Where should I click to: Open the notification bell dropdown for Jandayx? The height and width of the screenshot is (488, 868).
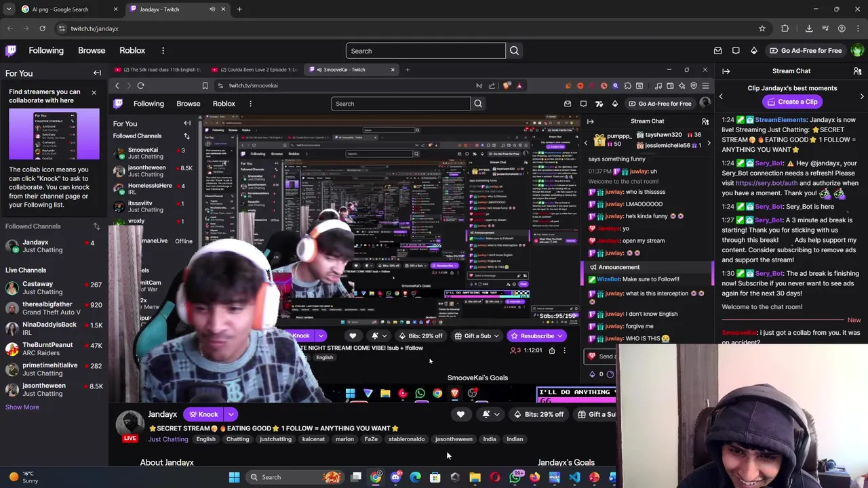tap(491, 414)
